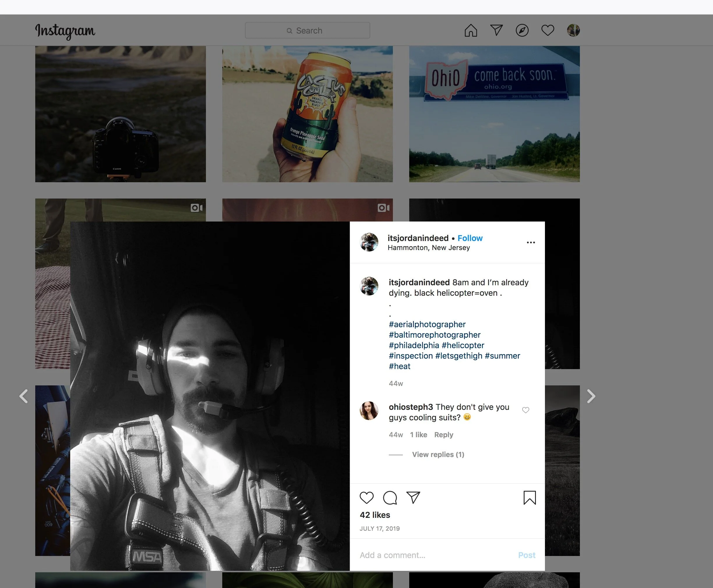Open the Explore compass icon
Image resolution: width=713 pixels, height=588 pixels.
point(522,31)
